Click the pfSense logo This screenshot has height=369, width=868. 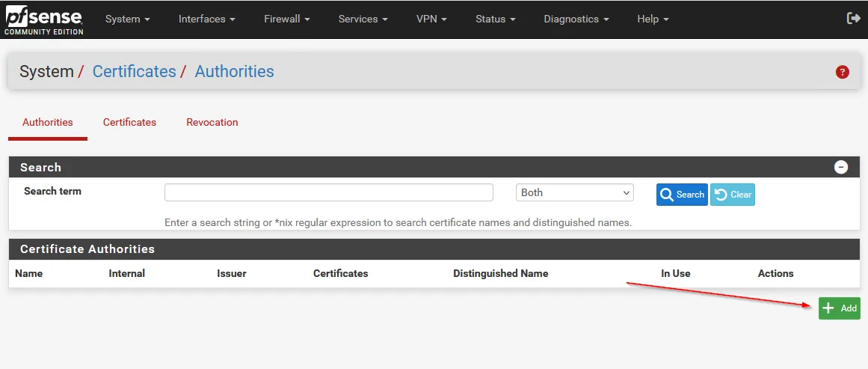coord(43,19)
